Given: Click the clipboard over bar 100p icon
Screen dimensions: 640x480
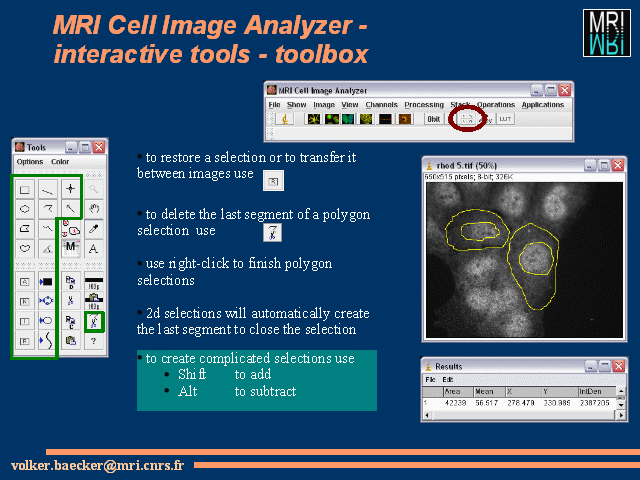Looking at the screenshot, I should (94, 301).
